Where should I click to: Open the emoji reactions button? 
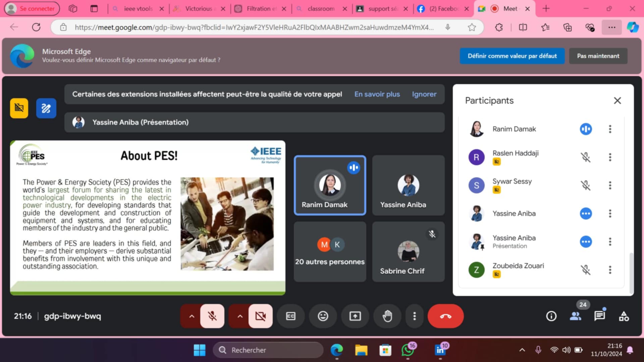click(323, 316)
